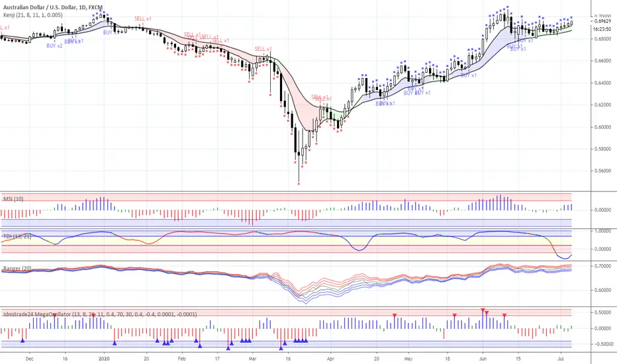Click the 0.62000 price scale value
Viewport: 617px width, 364px height.
click(x=602, y=105)
